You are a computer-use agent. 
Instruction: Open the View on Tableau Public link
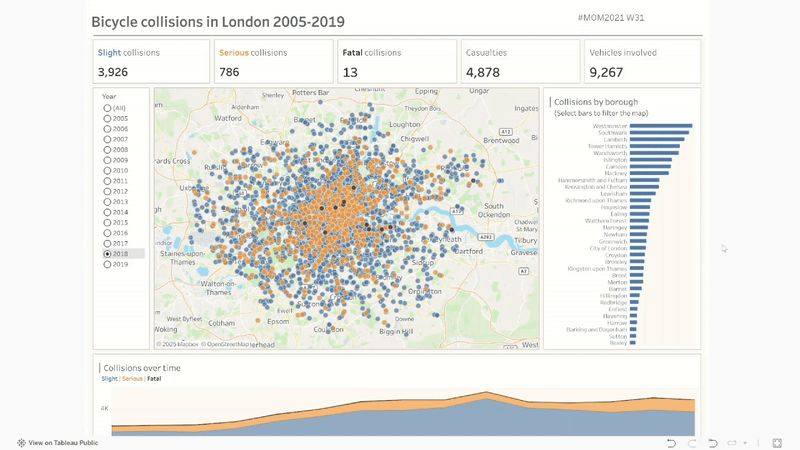pos(63,443)
